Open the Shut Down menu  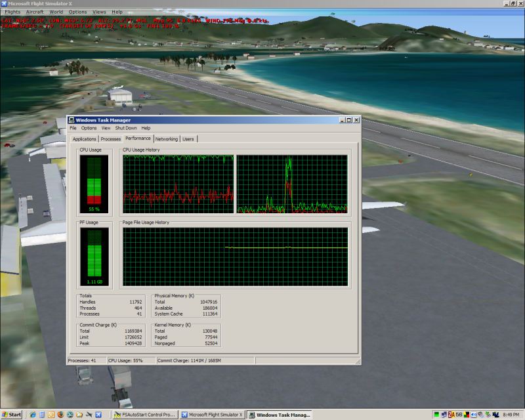(x=126, y=128)
